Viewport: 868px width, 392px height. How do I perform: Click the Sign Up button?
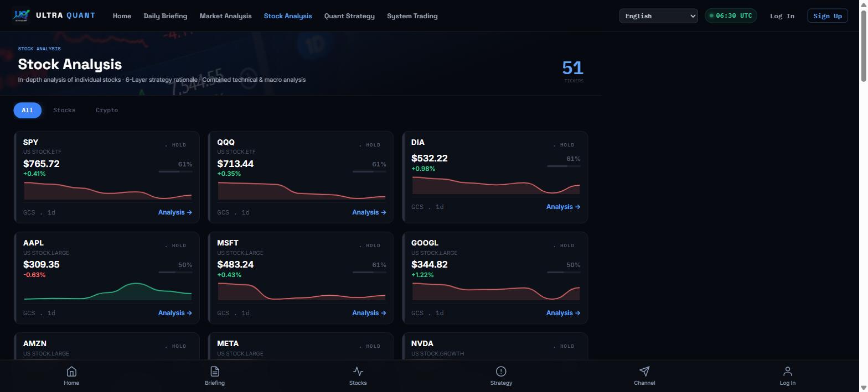[828, 16]
